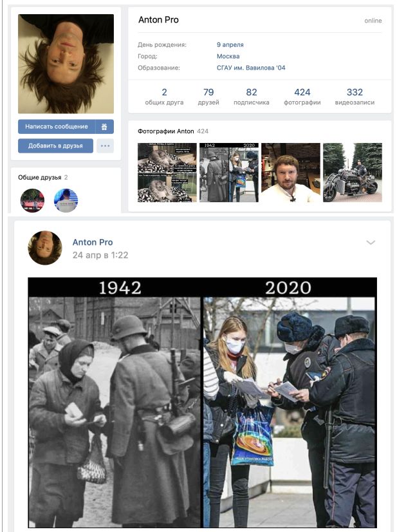Click the second mutual friend avatar

pyautogui.click(x=66, y=200)
